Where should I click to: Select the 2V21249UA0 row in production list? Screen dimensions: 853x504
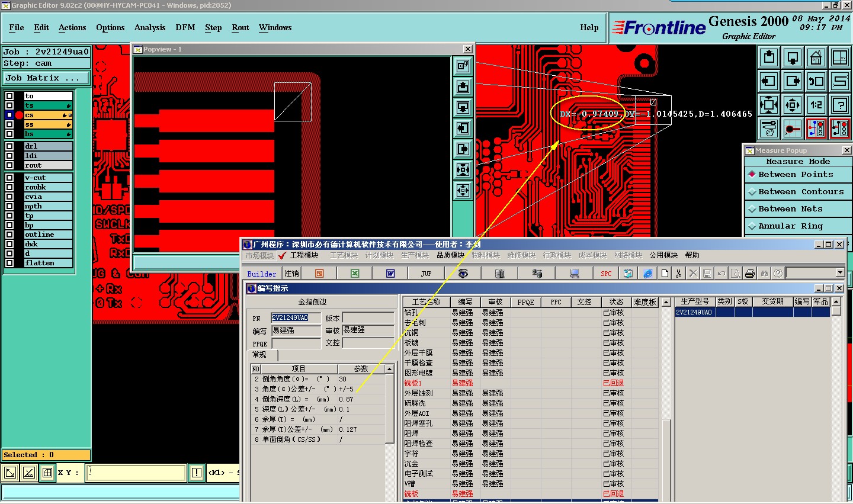click(752, 312)
